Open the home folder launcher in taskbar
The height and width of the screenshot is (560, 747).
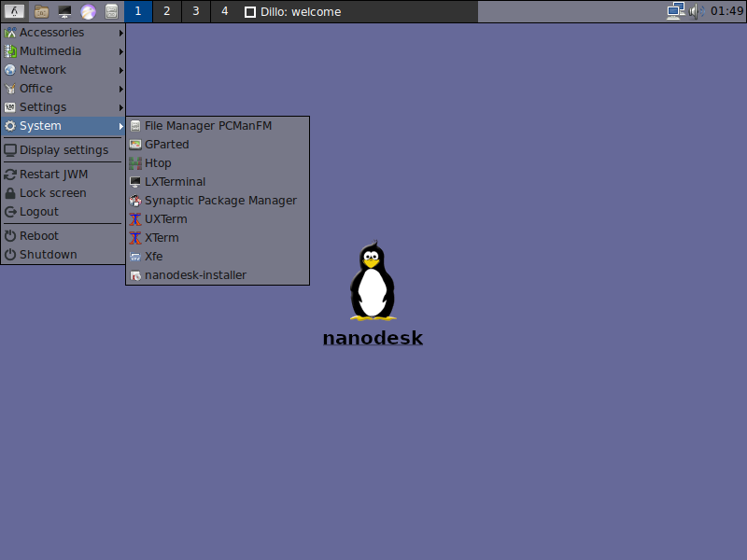41,11
